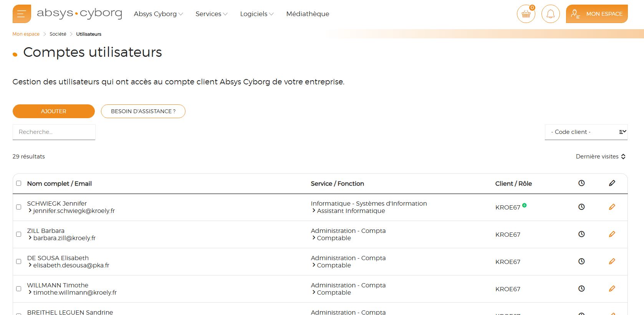Open email elisabeth.desousa@pka.fr
This screenshot has width=644, height=315.
click(71, 266)
